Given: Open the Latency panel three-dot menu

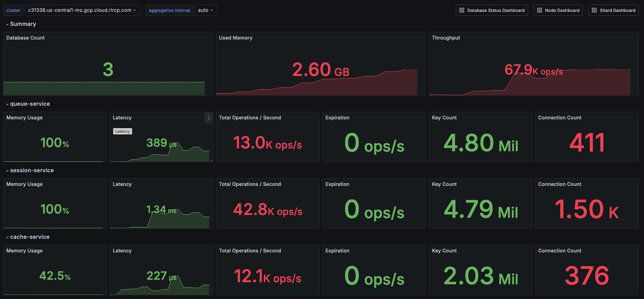Looking at the screenshot, I should [209, 118].
